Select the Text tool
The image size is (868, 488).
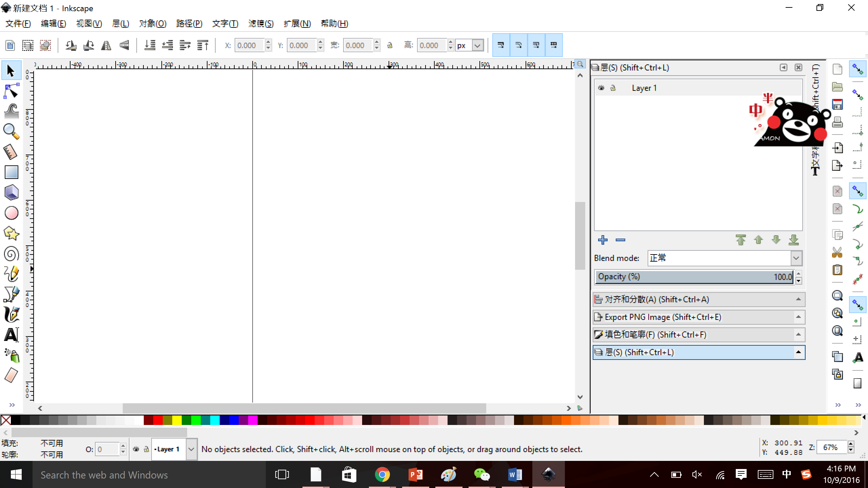(x=11, y=335)
